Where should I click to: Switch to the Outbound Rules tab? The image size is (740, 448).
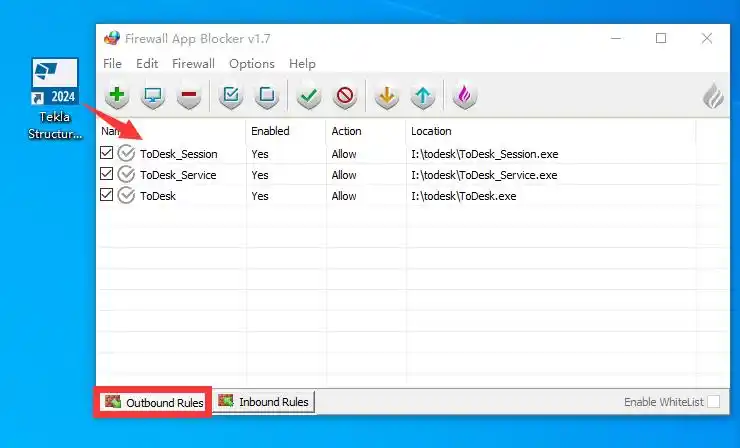[x=153, y=402]
